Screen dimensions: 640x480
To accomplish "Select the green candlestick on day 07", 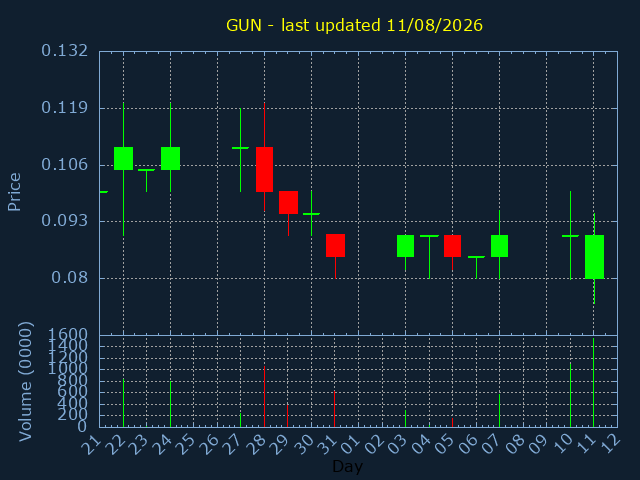I will 499,246.
